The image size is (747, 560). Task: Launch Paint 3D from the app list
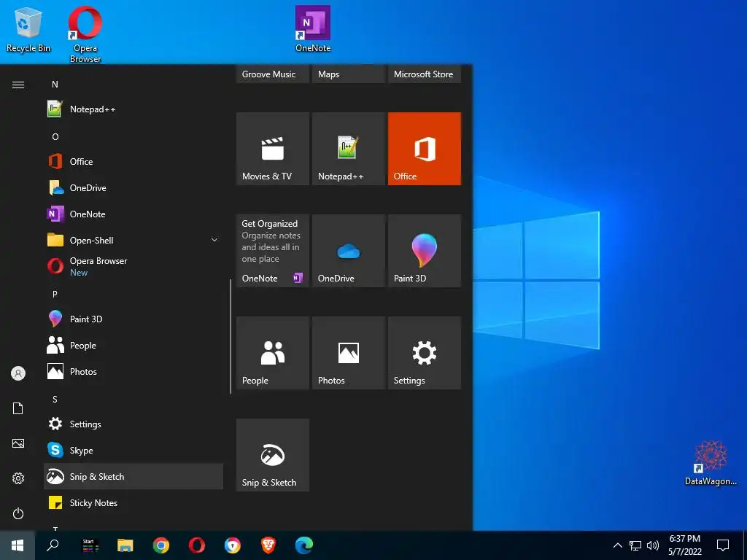coord(133,319)
